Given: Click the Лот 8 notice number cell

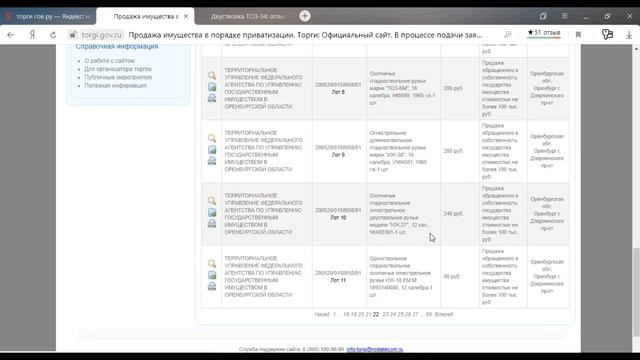Looking at the screenshot, I should tap(338, 89).
